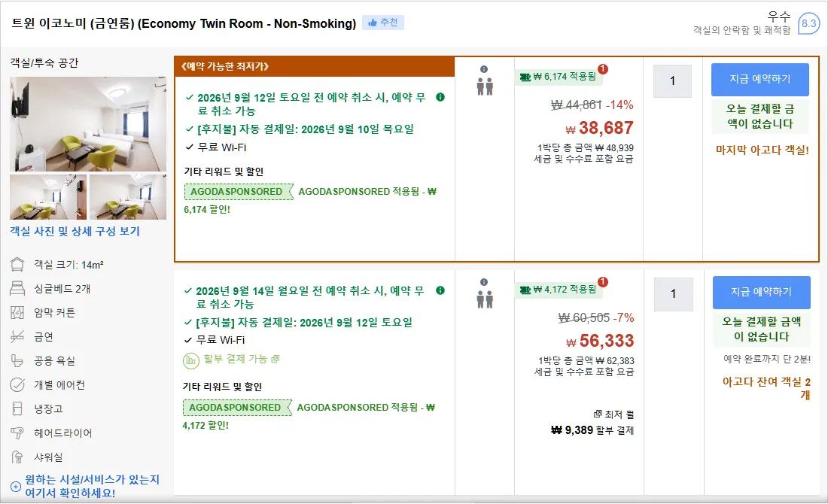Open the 할부 결제 가능 installment link

tap(242, 359)
